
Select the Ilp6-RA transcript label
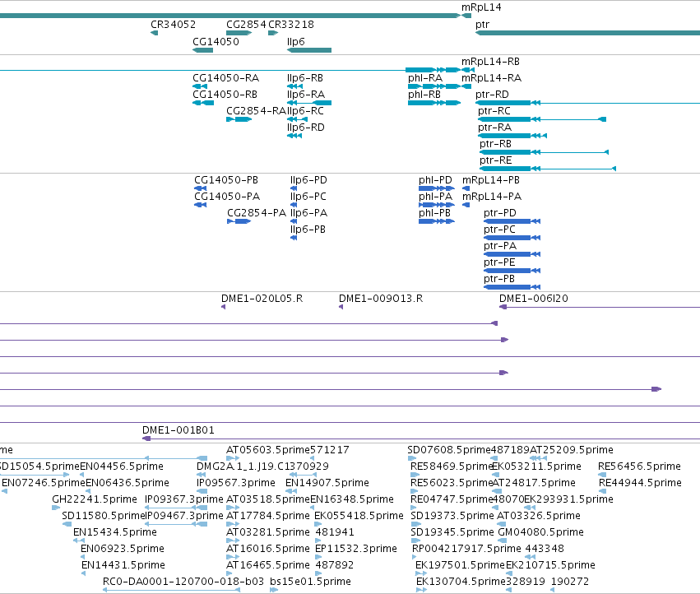306,95
